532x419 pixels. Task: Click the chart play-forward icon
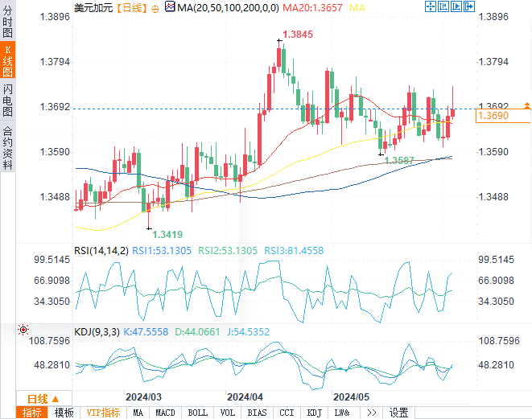tap(456, 6)
